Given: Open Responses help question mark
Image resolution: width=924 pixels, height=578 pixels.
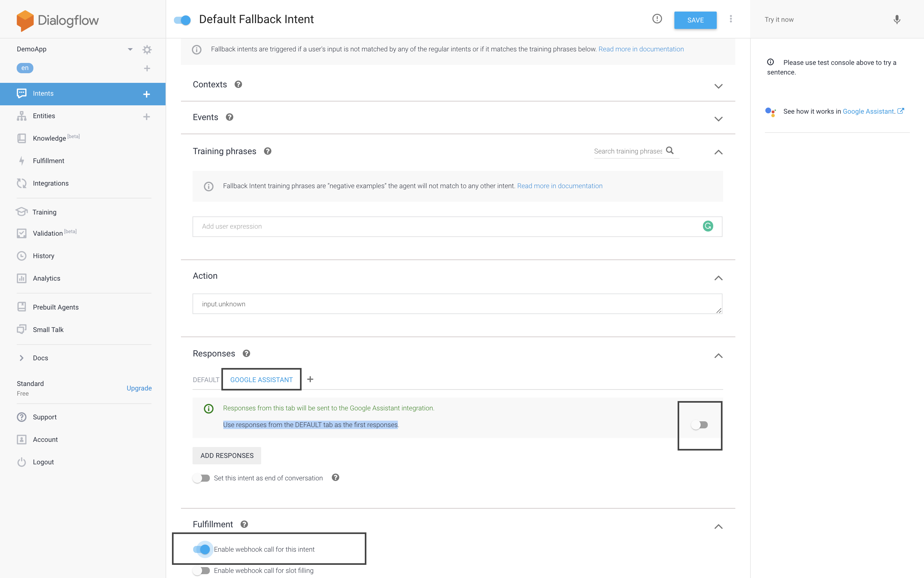Looking at the screenshot, I should click(x=246, y=354).
